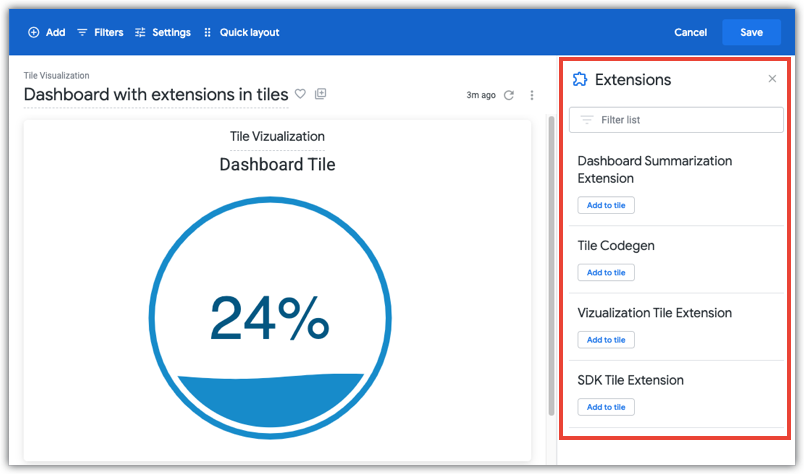
Task: Cancel dashboard editing
Action: [690, 32]
